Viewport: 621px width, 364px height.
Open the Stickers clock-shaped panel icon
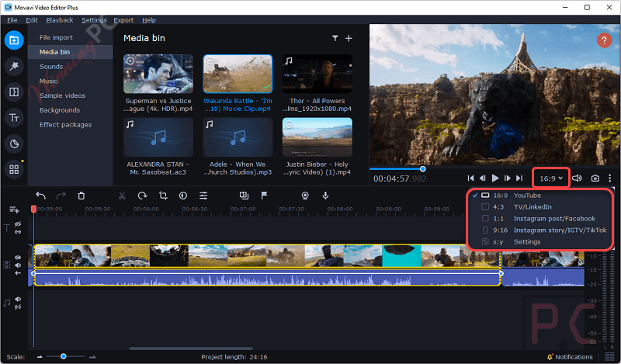click(x=14, y=144)
